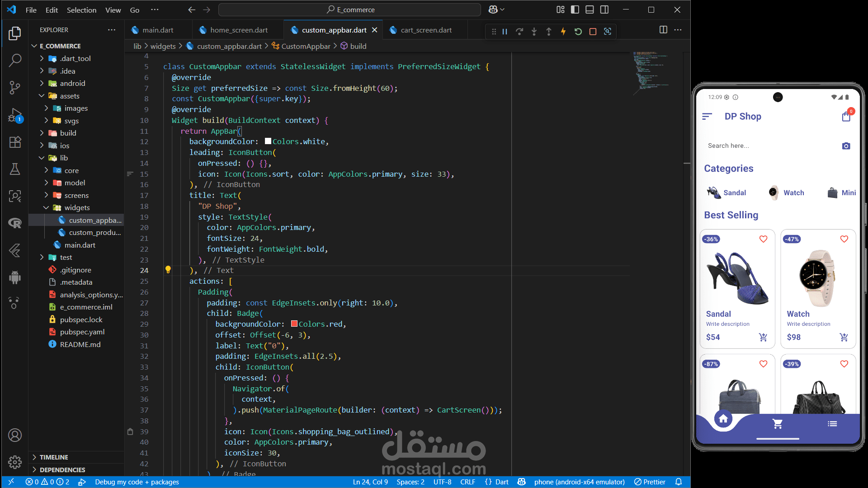Click debug Step Into button
The image size is (868, 488).
534,32
